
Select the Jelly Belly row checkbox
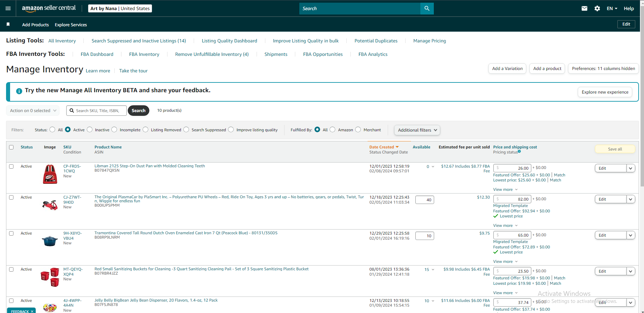11,301
